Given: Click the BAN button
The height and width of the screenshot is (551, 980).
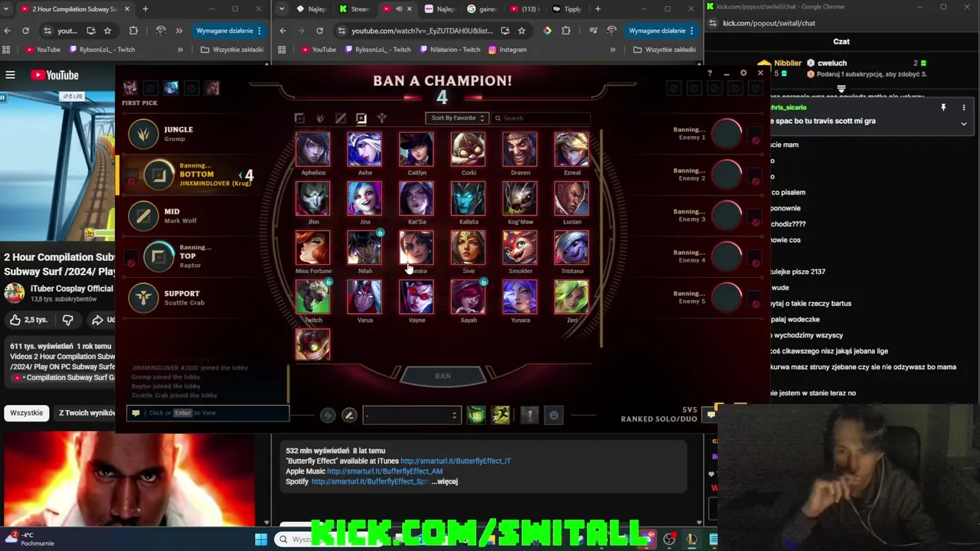Looking at the screenshot, I should [443, 376].
